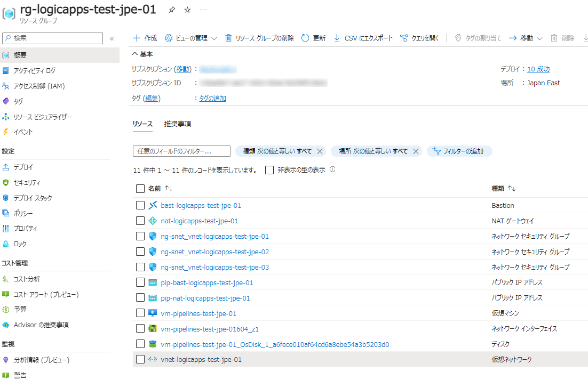Click the info icon next to 非表示の型の表示
588x380 pixels.
332,169
